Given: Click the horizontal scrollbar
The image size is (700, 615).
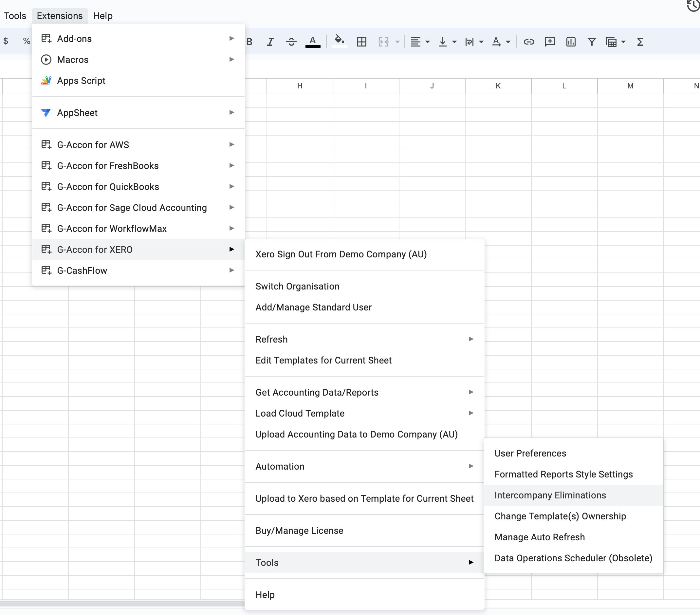Looking at the screenshot, I should [122, 603].
